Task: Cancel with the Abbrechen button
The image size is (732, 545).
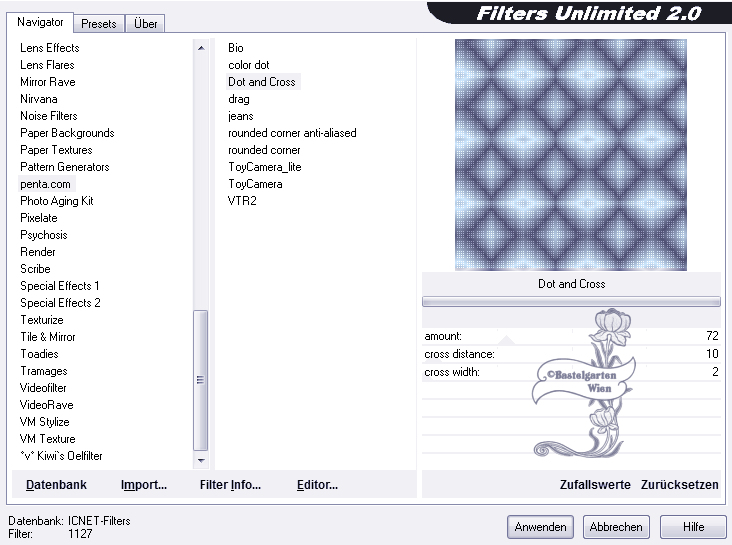Action: point(616,527)
